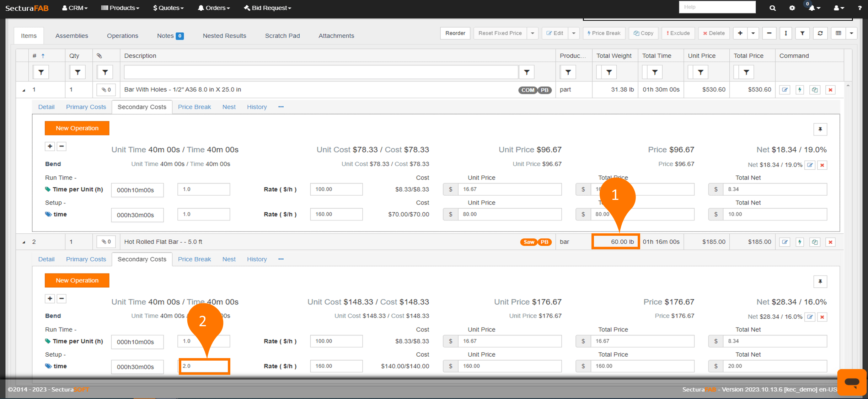The width and height of the screenshot is (868, 399).
Task: Switch to the Price Break tab
Action: 194,107
